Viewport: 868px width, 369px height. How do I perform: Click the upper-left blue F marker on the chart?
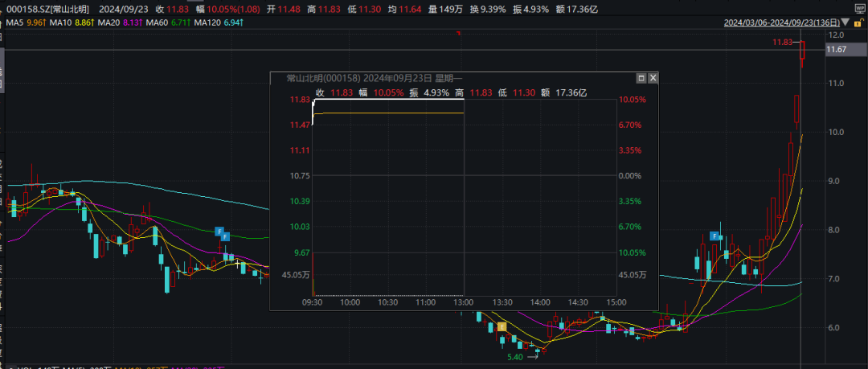click(x=218, y=232)
